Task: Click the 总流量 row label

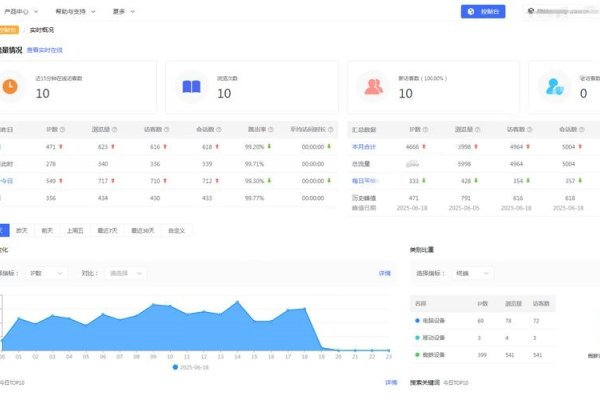Action: tap(360, 164)
